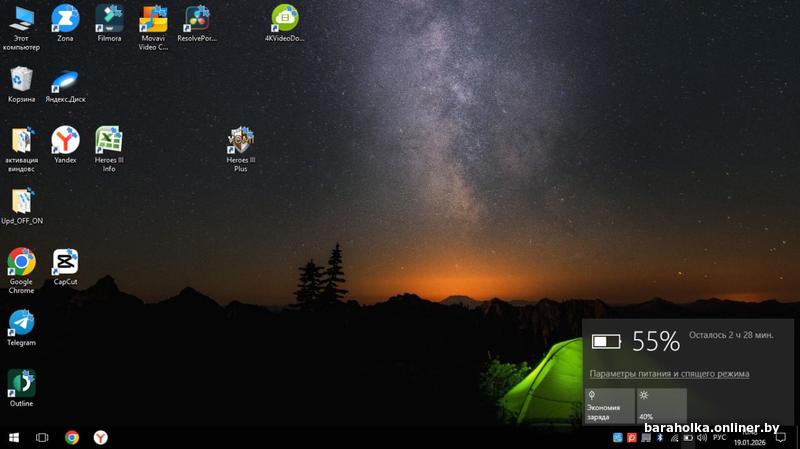Select the Heroes III Plus shortcut
Image resolution: width=800 pixels, height=449 pixels.
coord(241,149)
